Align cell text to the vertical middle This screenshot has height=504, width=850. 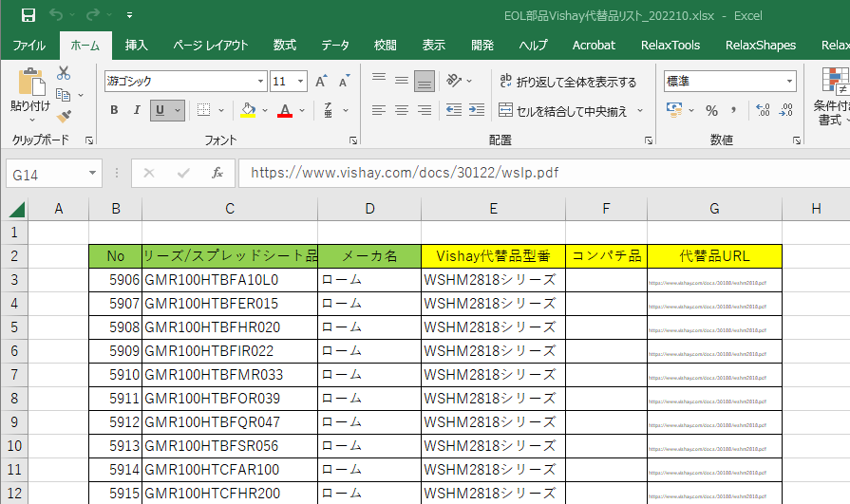(402, 81)
